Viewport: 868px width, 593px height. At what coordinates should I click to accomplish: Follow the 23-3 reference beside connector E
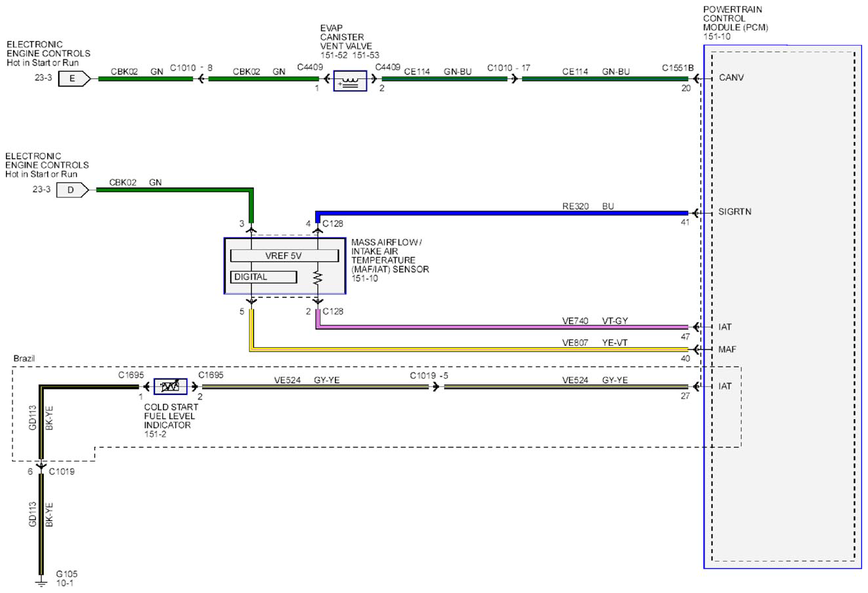pos(43,78)
